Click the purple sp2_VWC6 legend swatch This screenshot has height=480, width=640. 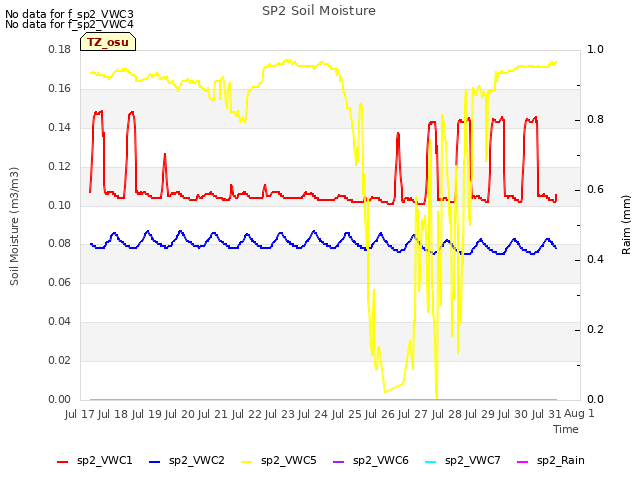(x=339, y=462)
